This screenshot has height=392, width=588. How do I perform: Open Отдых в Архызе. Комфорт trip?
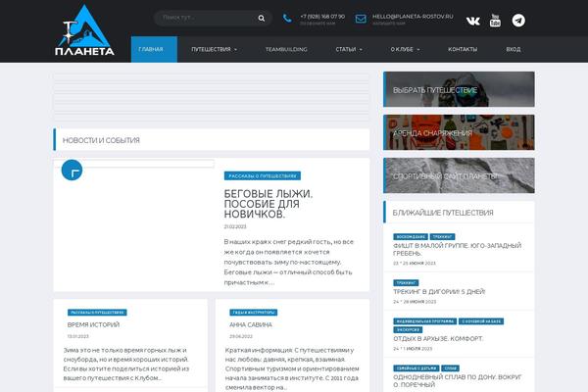(438, 339)
